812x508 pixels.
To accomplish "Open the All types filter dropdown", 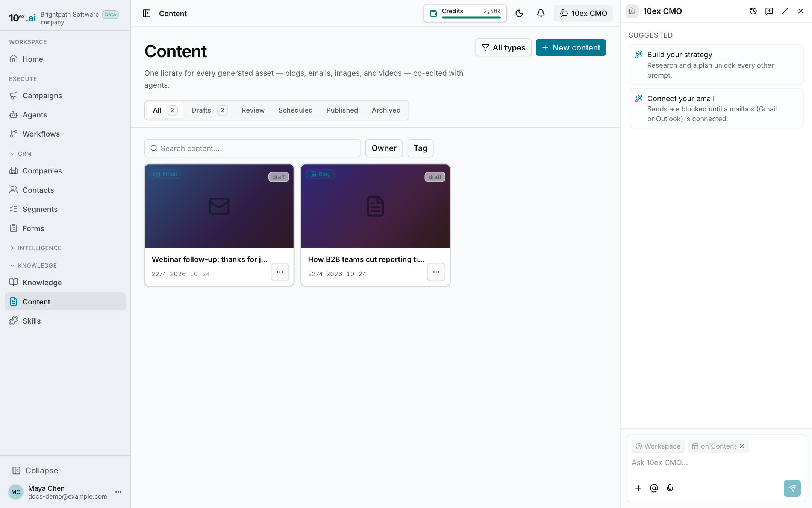I will (x=503, y=47).
